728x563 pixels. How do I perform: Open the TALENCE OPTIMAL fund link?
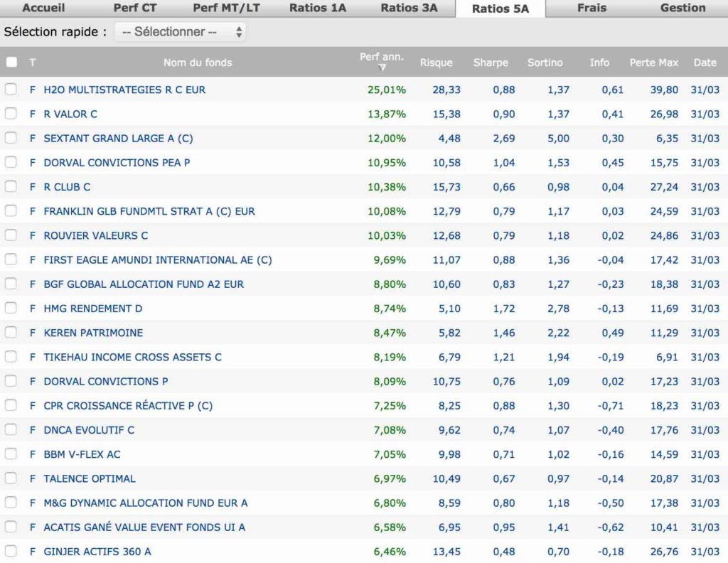click(x=89, y=478)
